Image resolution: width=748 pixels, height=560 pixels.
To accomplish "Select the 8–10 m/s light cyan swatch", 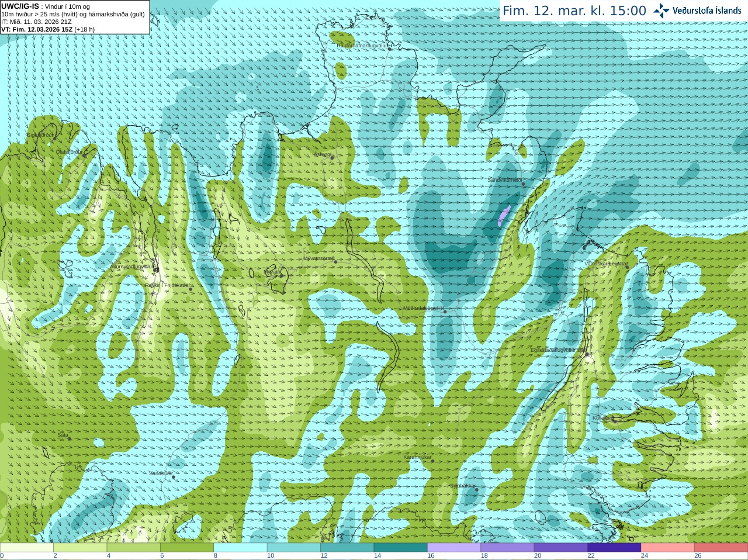I will pos(241,548).
